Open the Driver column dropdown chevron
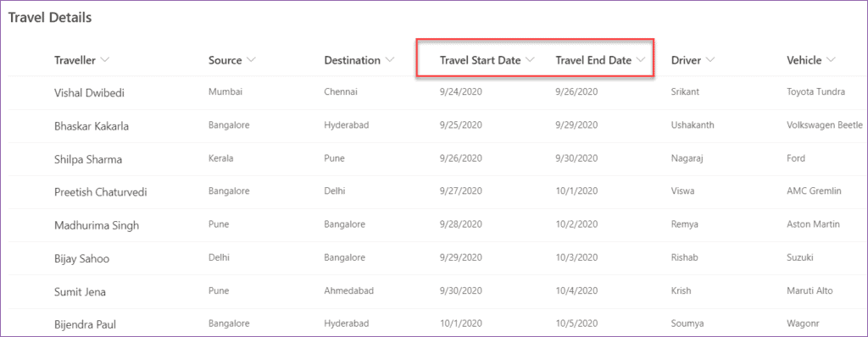The height and width of the screenshot is (337, 868). pyautogui.click(x=711, y=60)
